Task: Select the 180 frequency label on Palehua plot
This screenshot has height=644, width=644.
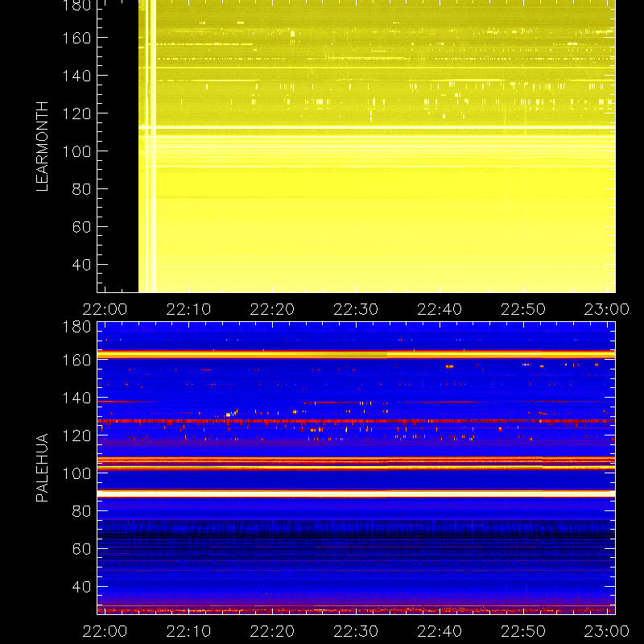Action: [76, 327]
